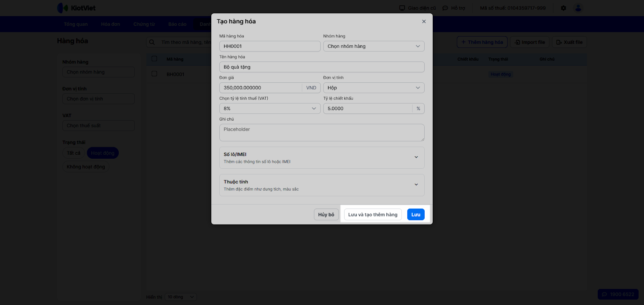Open the Nhóm hàng dropdown in dialog

[x=374, y=46]
